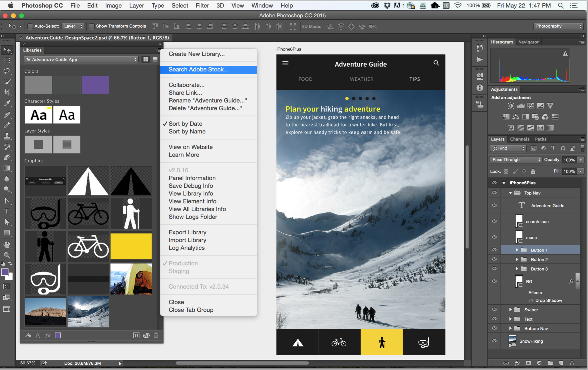Select the Lasso tool
This screenshot has height=370, width=588.
(x=7, y=71)
